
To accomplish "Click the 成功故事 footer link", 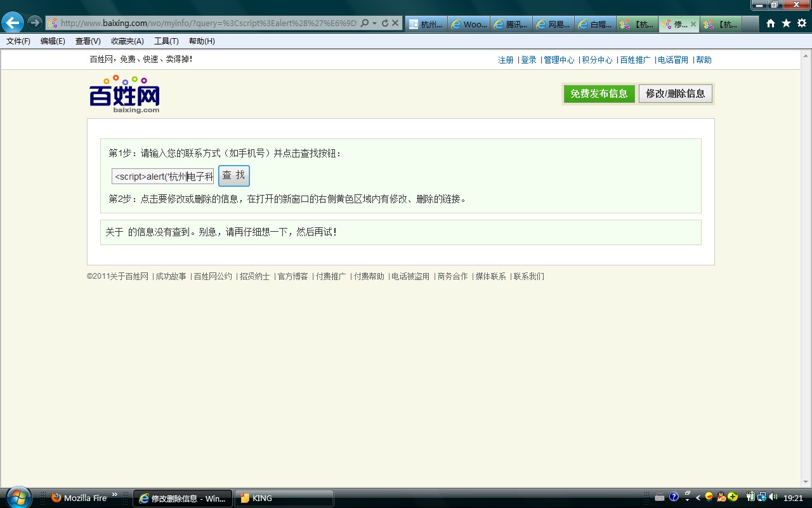I will pos(171,276).
